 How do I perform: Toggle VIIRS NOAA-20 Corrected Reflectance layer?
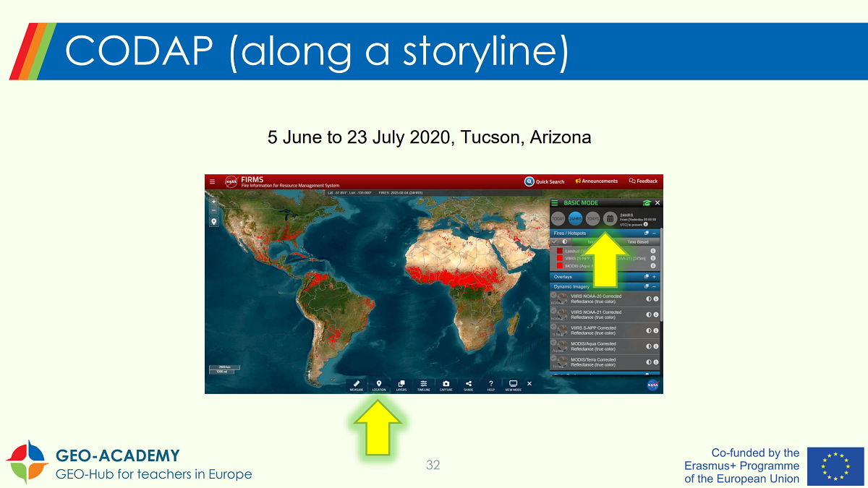pos(554,295)
